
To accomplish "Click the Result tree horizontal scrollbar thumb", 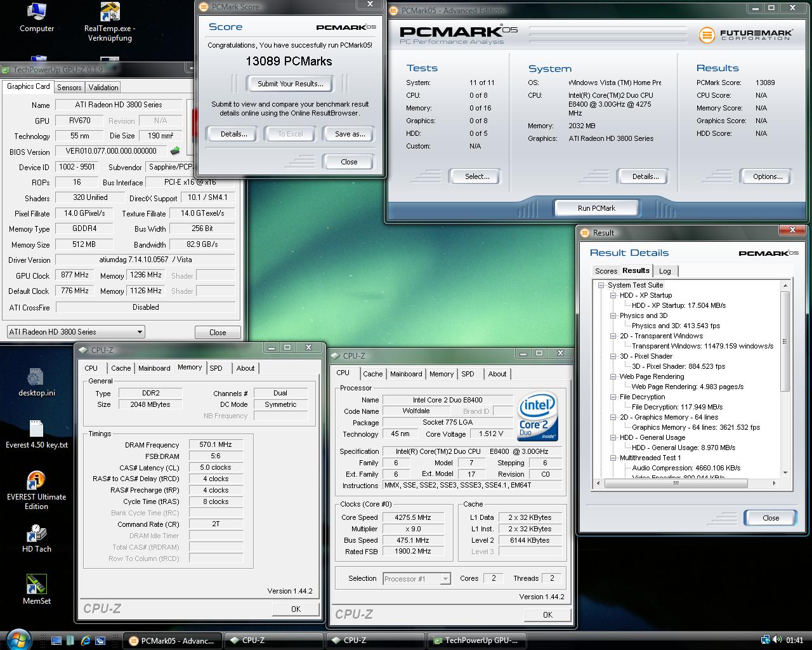I will (x=676, y=484).
